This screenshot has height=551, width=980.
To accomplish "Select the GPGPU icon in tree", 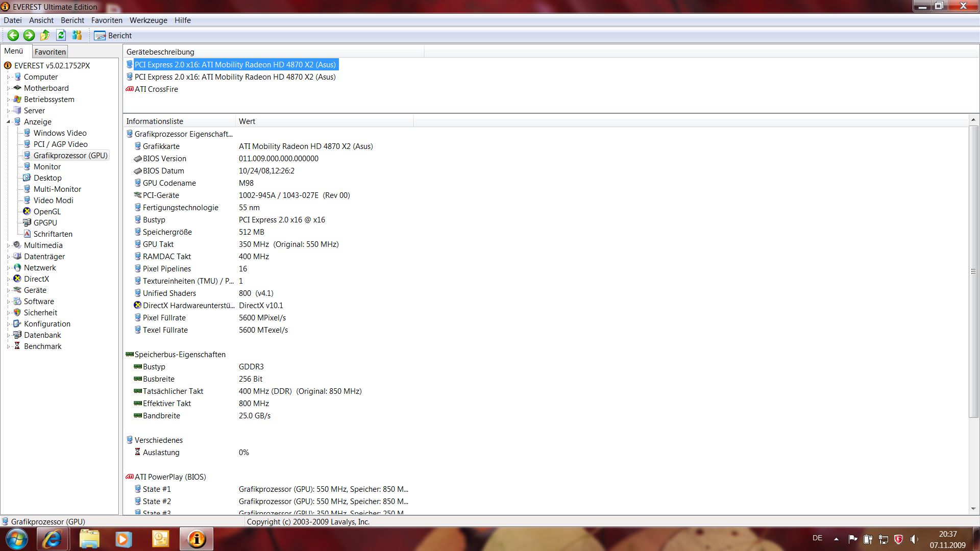I will click(27, 222).
